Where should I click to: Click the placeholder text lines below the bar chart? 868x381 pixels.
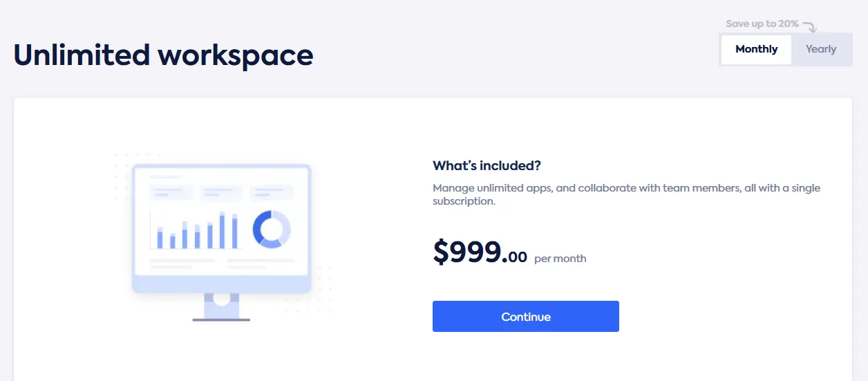coord(182,263)
